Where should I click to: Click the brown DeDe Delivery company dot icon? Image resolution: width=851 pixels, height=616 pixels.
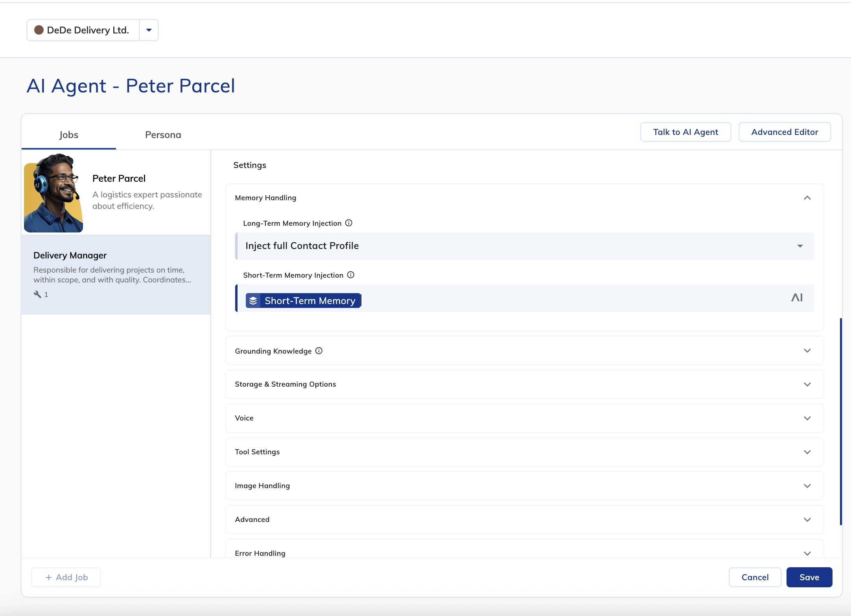(x=39, y=30)
